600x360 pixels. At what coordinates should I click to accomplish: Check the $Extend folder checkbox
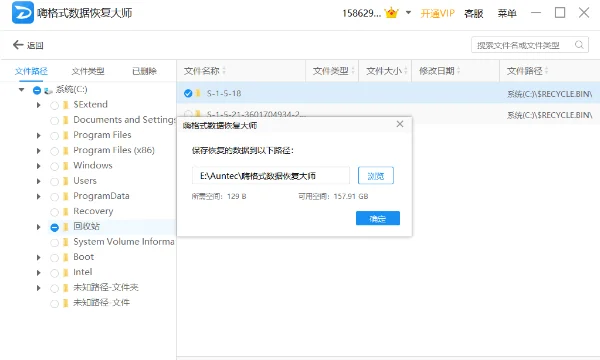coord(54,105)
